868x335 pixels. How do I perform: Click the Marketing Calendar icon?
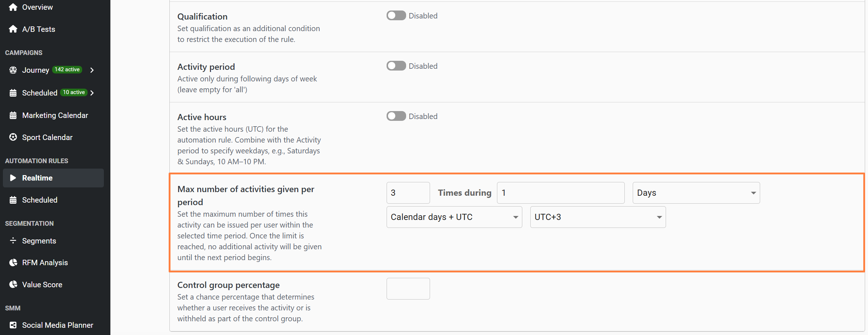13,115
